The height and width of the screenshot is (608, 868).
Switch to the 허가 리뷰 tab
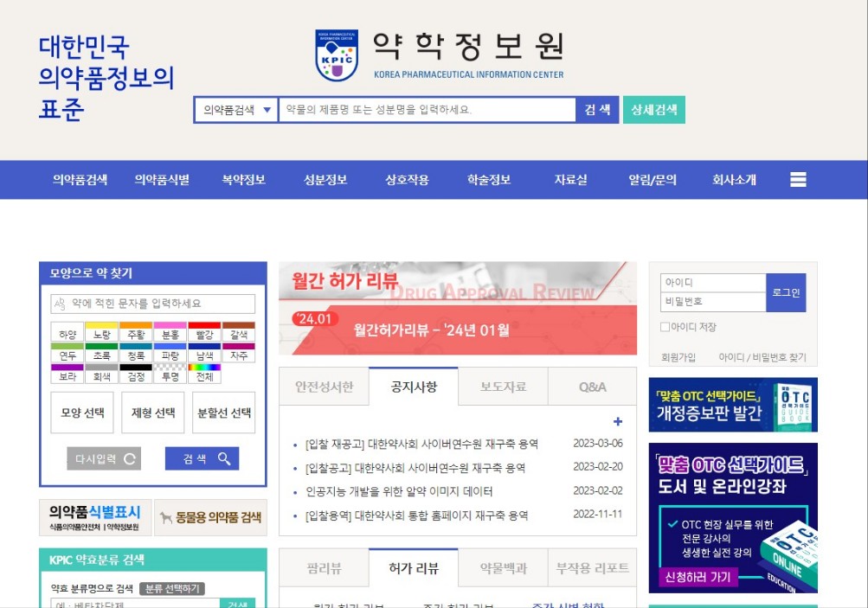[414, 568]
